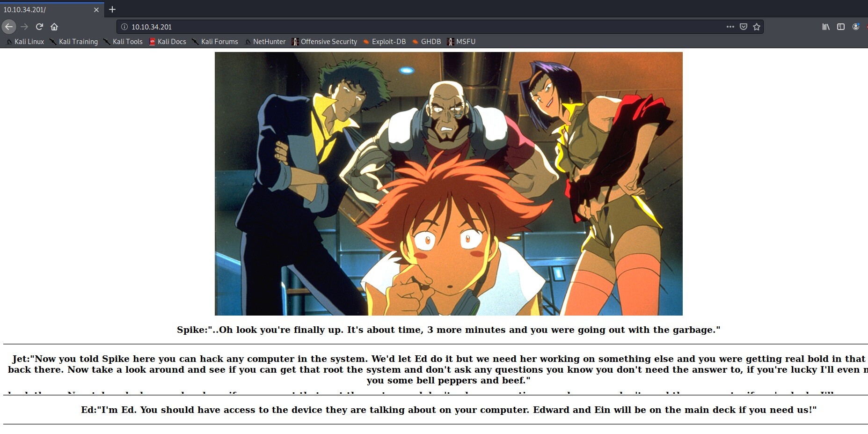Go to the browser Home page
This screenshot has width=868, height=434.
54,27
